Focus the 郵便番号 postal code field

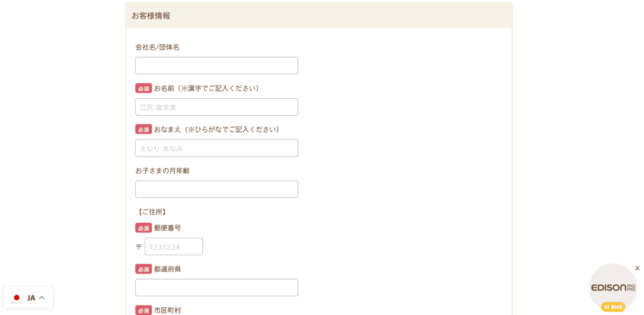174,246
